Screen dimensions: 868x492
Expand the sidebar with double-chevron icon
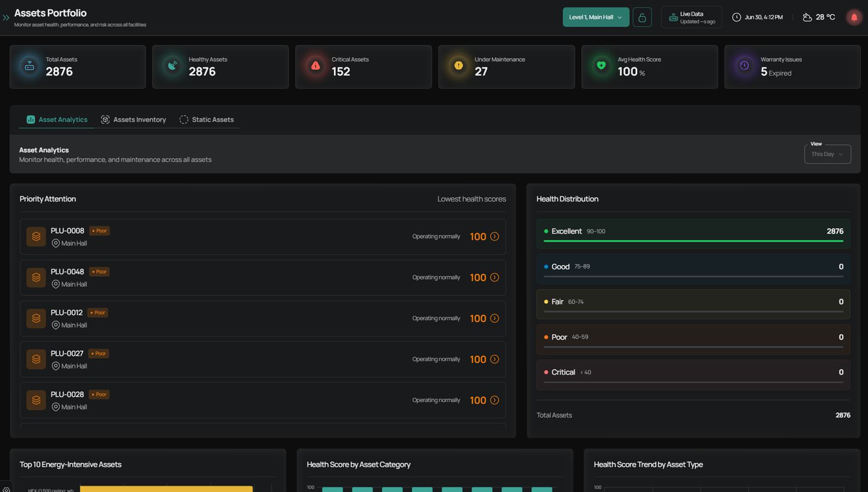6,17
